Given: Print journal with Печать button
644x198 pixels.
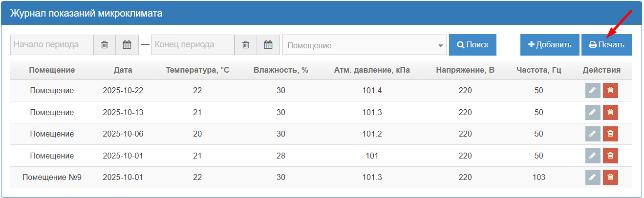Looking at the screenshot, I should [606, 45].
